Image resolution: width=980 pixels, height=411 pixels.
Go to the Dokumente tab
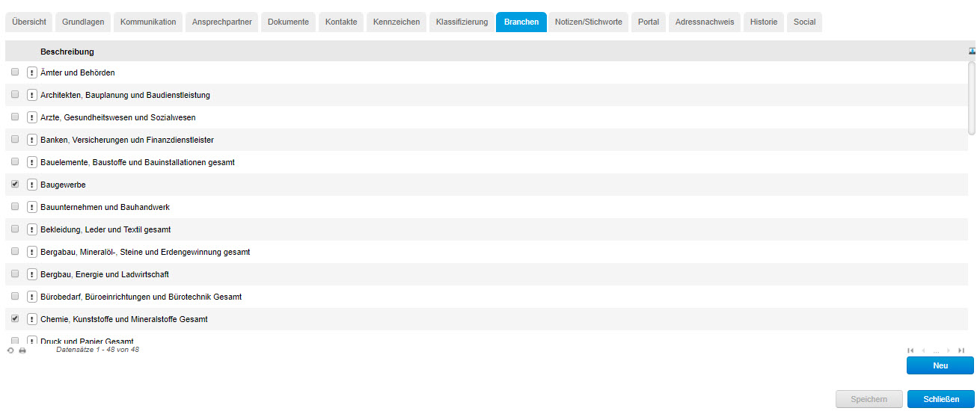coord(288,22)
